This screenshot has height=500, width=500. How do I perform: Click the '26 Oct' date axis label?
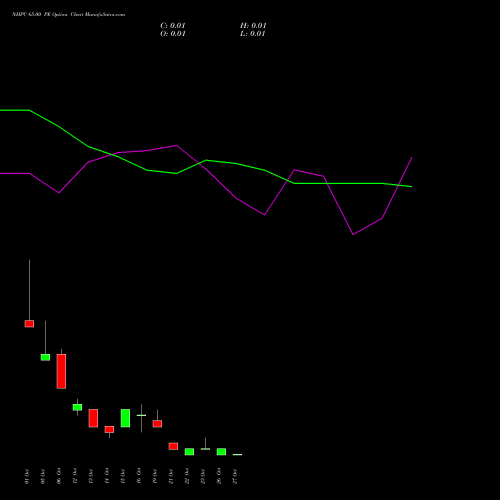pos(219,476)
